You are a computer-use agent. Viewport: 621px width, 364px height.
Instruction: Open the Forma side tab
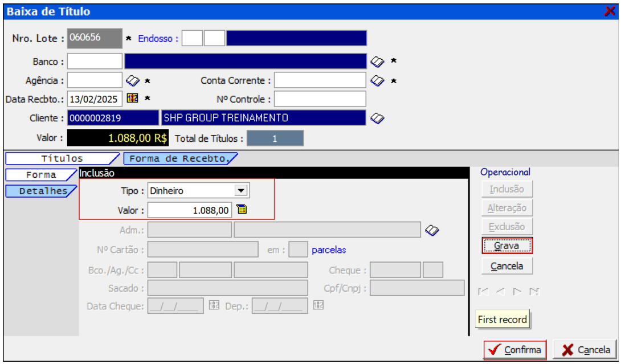click(40, 175)
